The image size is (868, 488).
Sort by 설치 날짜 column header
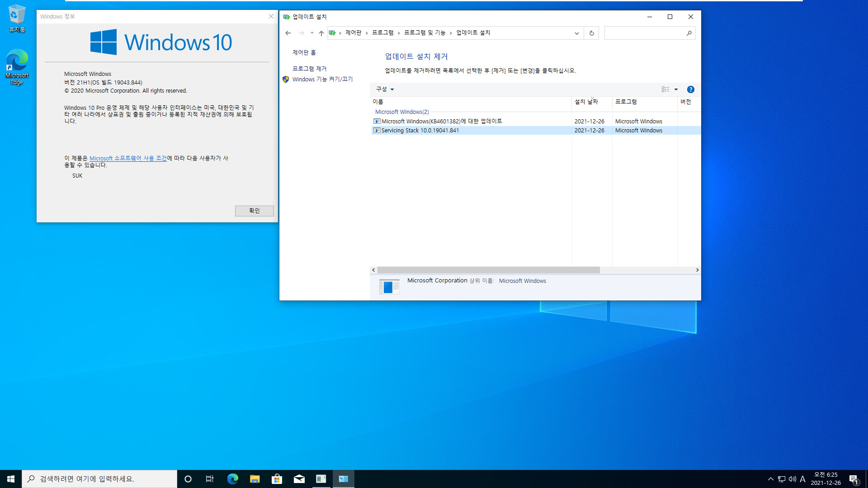pos(592,102)
